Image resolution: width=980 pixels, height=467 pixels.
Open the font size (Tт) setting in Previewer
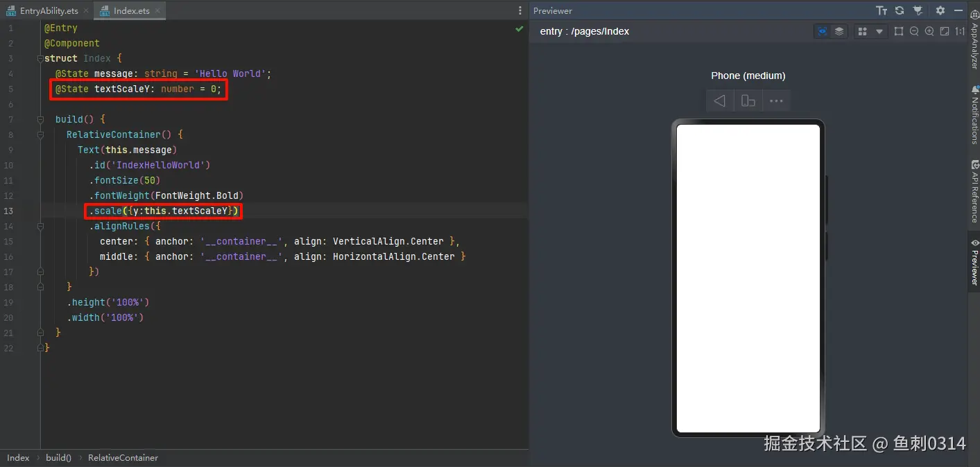pyautogui.click(x=882, y=11)
